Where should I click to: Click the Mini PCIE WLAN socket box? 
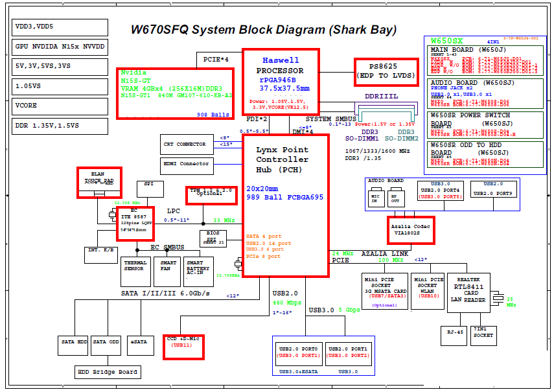click(428, 291)
